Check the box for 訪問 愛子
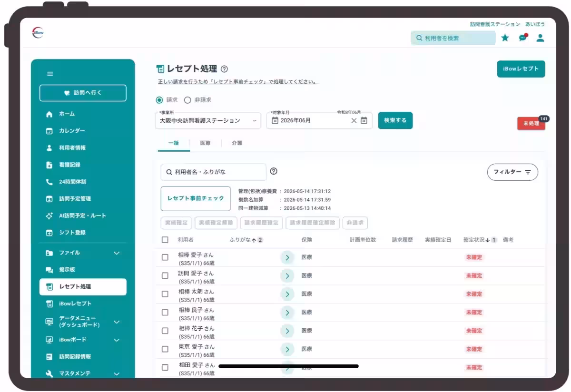 165,276
